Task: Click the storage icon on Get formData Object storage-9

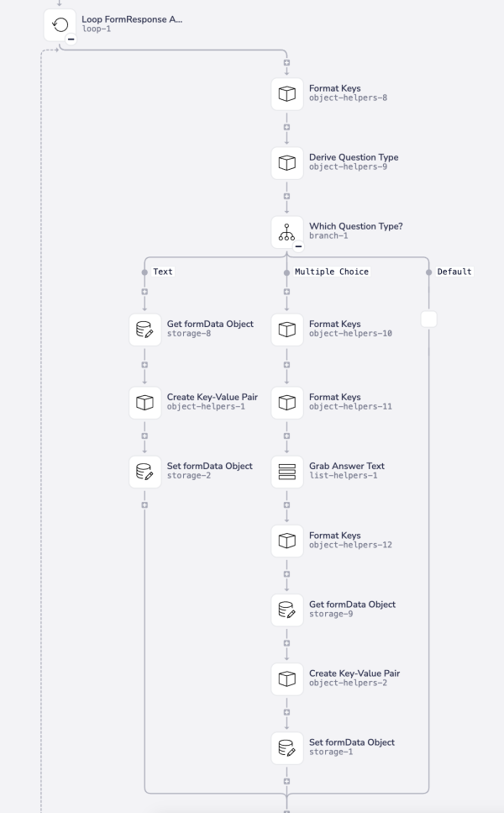Action: 288,610
